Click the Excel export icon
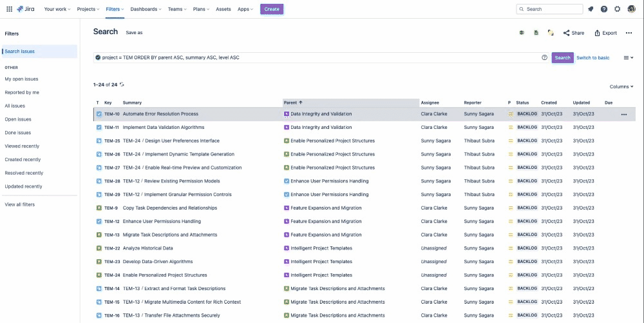Viewport: 644px width, 323px height. coord(522,33)
